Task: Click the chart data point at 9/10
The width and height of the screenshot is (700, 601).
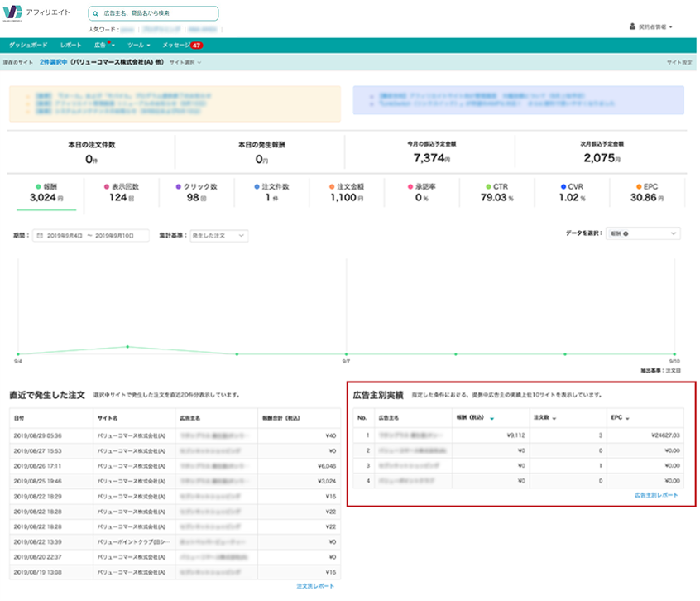Action: coord(674,354)
